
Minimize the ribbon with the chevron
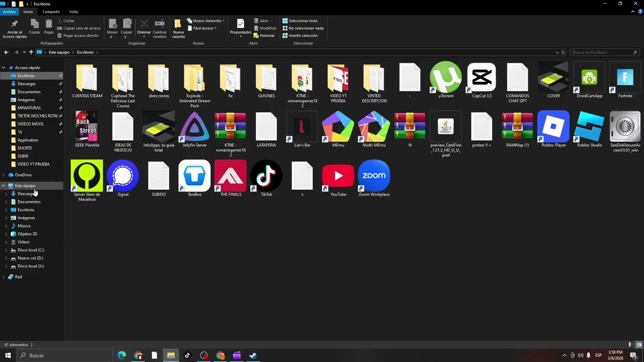point(632,12)
